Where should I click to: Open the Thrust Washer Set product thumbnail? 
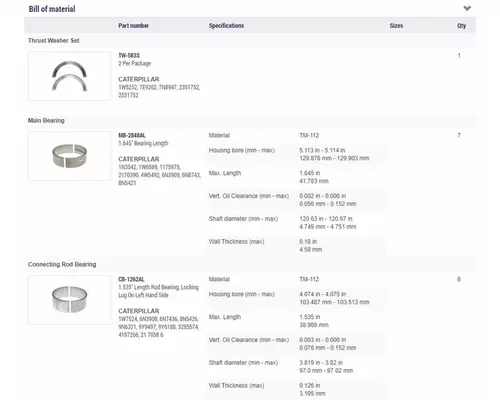(x=69, y=76)
